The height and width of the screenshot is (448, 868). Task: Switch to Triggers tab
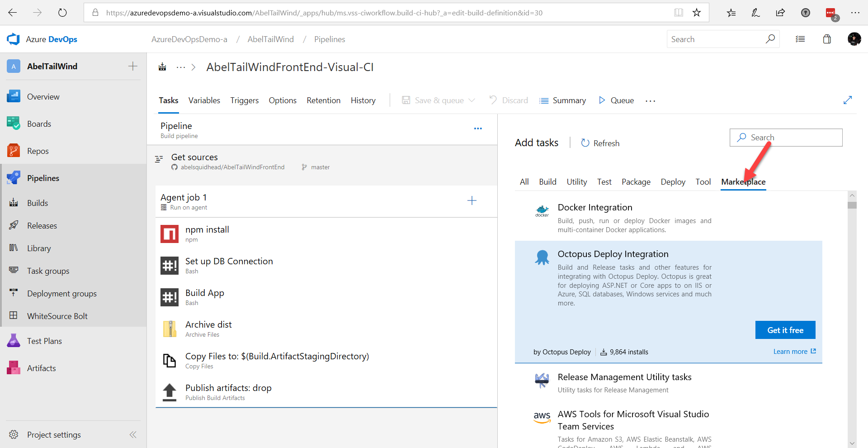245,100
